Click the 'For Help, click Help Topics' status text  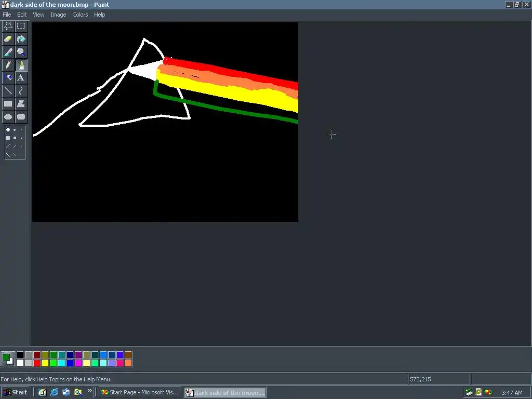point(56,379)
